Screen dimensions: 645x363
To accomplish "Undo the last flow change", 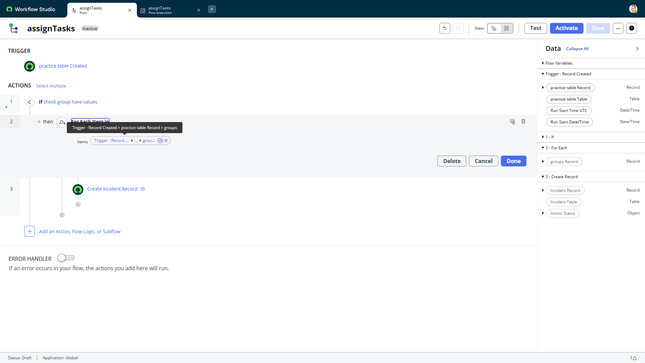I will (x=445, y=28).
